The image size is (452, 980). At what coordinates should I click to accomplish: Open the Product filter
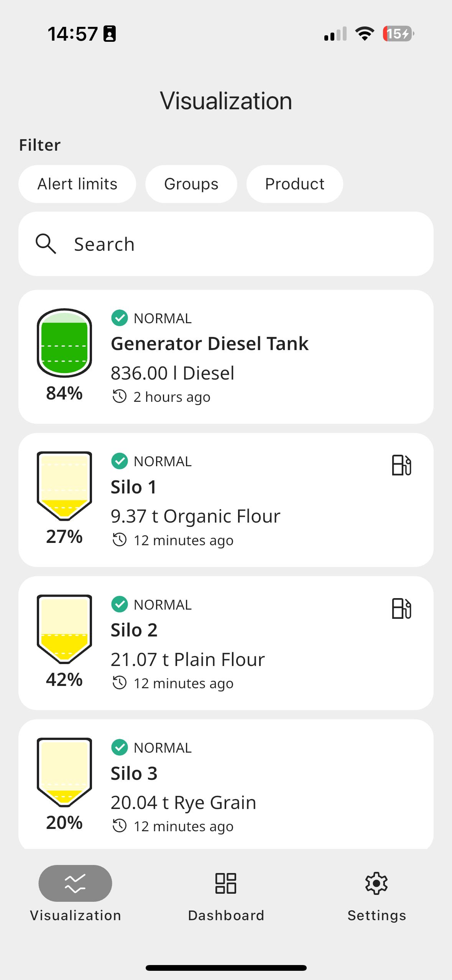click(294, 184)
